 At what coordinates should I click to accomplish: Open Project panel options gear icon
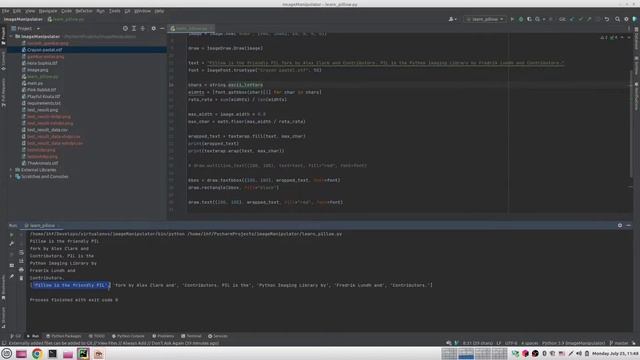(153, 29)
